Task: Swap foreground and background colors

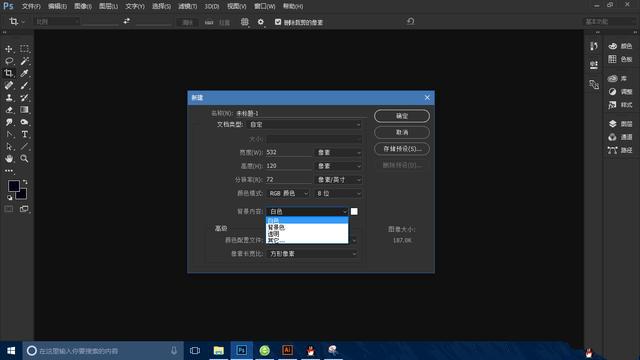Action: 25,182
